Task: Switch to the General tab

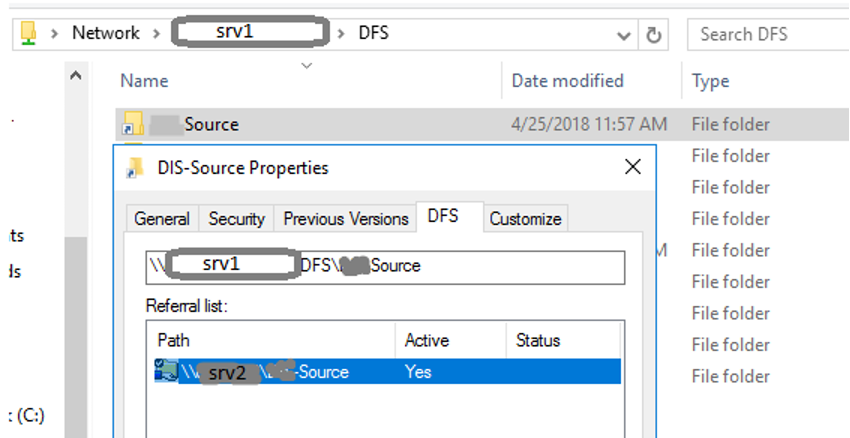Action: click(x=162, y=219)
